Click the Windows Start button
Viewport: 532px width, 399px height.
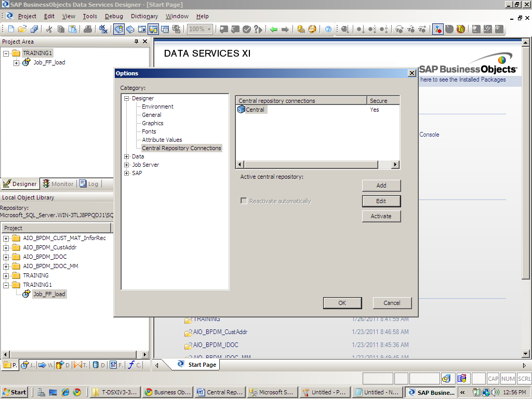click(14, 392)
